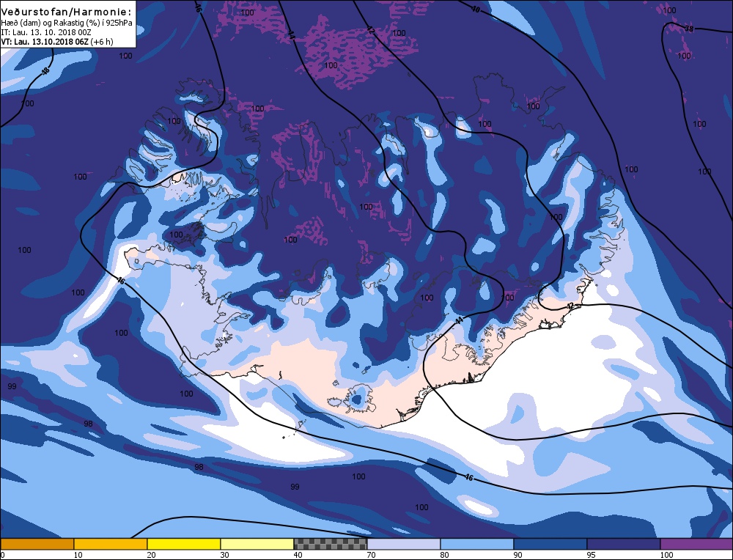The image size is (733, 560).
Task: Click the legend tick label '90'
Action: (x=518, y=555)
